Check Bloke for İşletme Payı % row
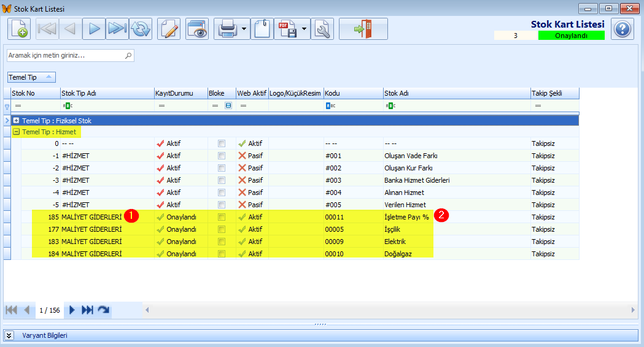 222,217
